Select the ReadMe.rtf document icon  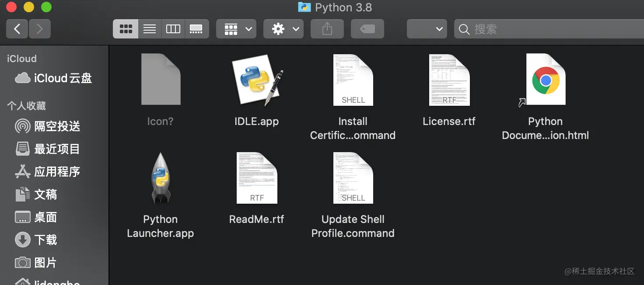[257, 178]
